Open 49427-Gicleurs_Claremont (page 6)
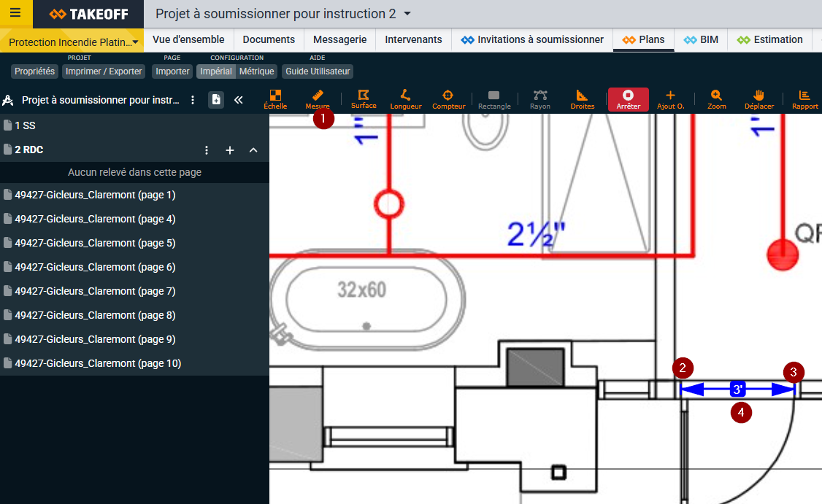Image resolution: width=822 pixels, height=504 pixels. click(95, 267)
